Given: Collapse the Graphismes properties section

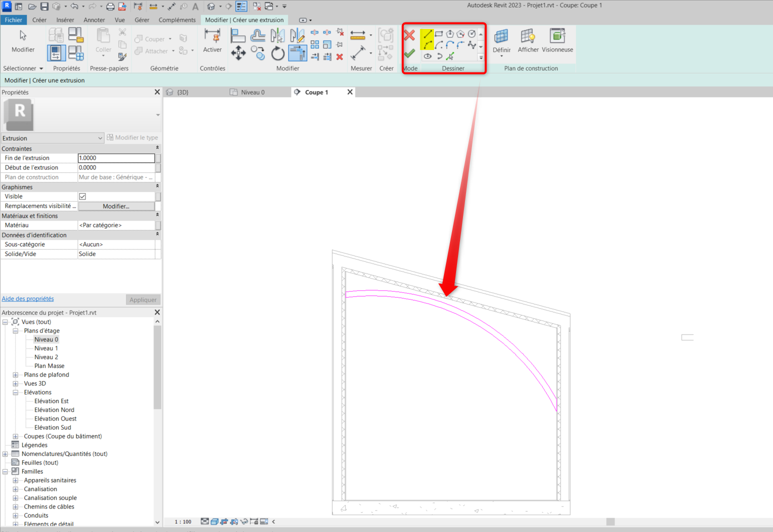Looking at the screenshot, I should 157,187.
